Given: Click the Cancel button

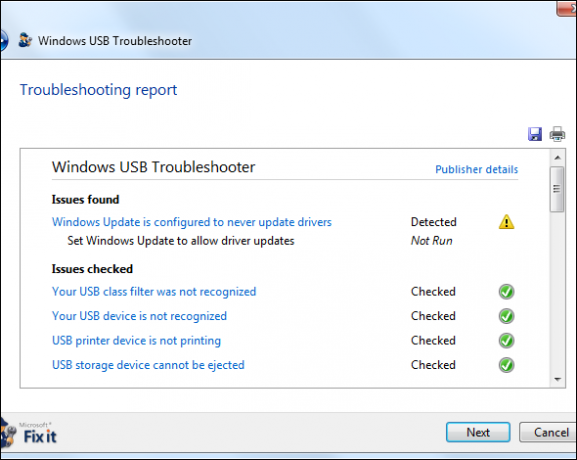Looking at the screenshot, I should pyautogui.click(x=548, y=432).
